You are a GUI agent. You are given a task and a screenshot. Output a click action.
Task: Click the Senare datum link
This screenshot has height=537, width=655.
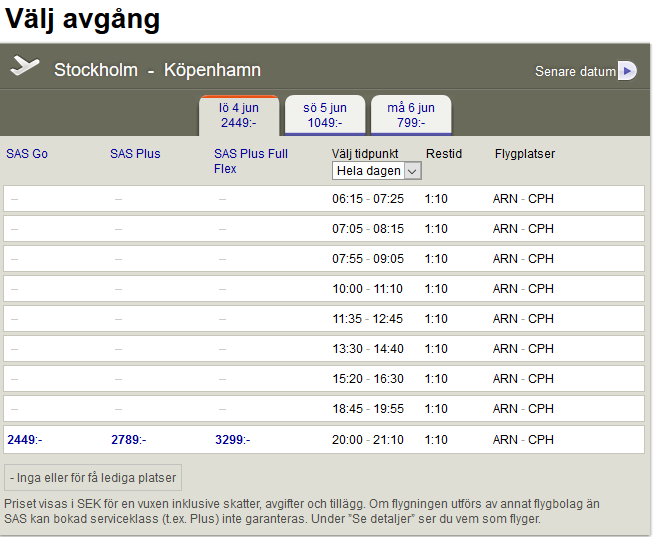tap(575, 72)
